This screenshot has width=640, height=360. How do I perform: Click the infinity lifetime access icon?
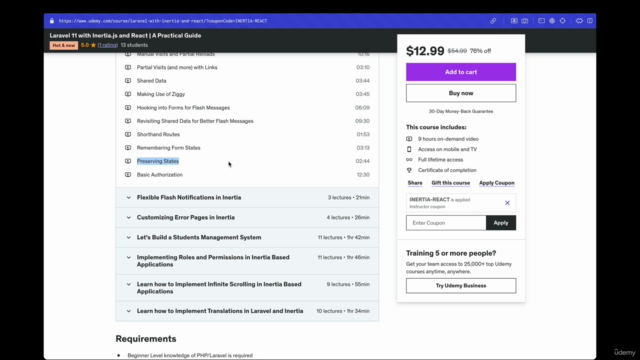click(409, 160)
